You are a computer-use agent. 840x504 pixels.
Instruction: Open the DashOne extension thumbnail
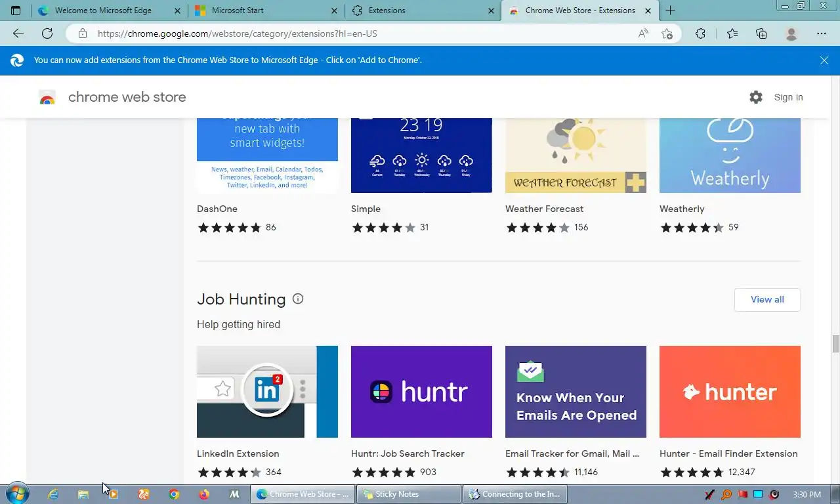pos(267,156)
